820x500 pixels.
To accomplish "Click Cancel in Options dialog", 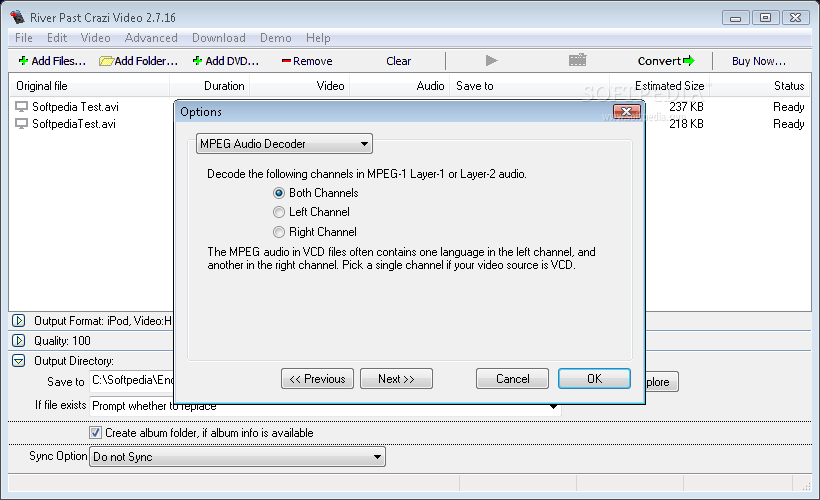I will [512, 379].
